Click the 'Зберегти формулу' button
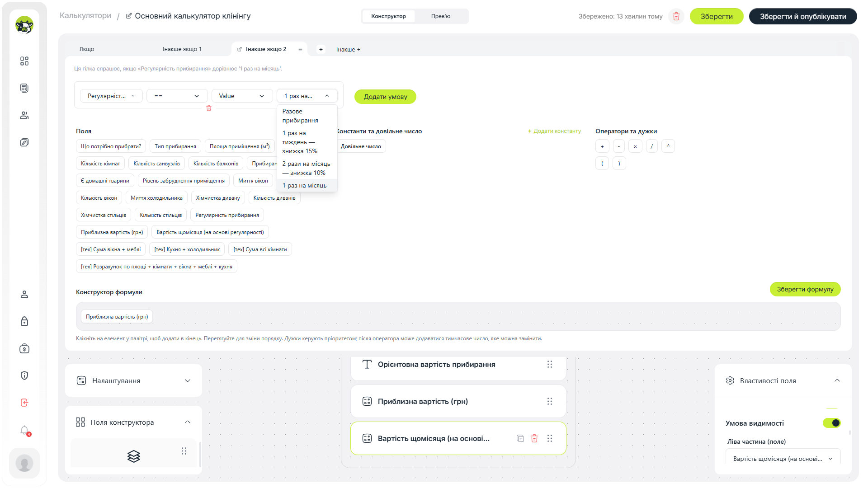 pos(805,289)
